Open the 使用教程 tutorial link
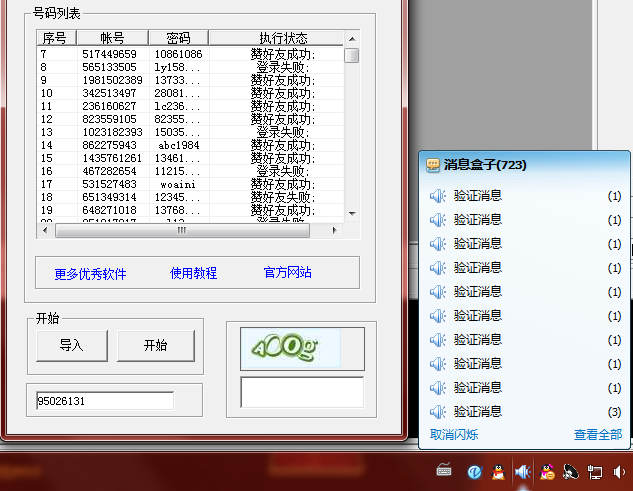 click(193, 273)
